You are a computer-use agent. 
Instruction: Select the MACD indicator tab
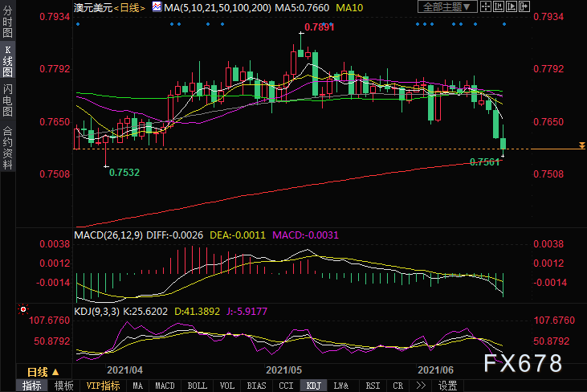click(x=165, y=386)
